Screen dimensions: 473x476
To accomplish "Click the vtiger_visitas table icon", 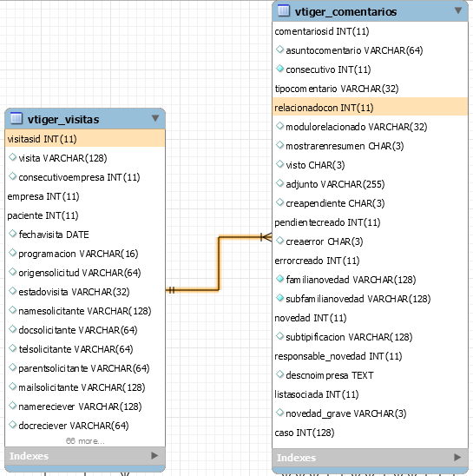I will click(x=16, y=118).
